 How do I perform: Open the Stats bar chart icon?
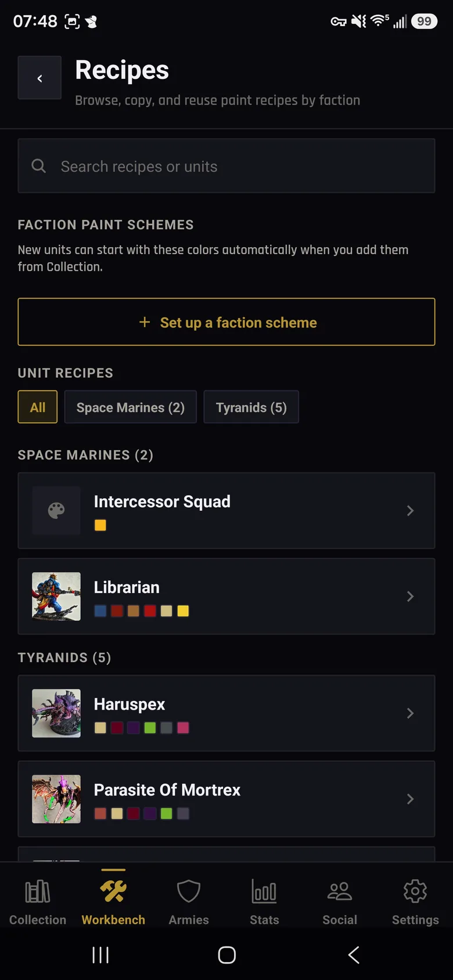click(x=264, y=891)
